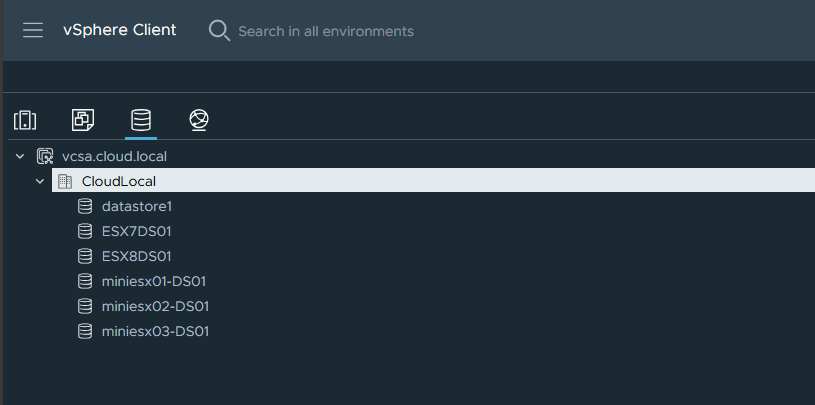Type in Search in all environments field

325,31
